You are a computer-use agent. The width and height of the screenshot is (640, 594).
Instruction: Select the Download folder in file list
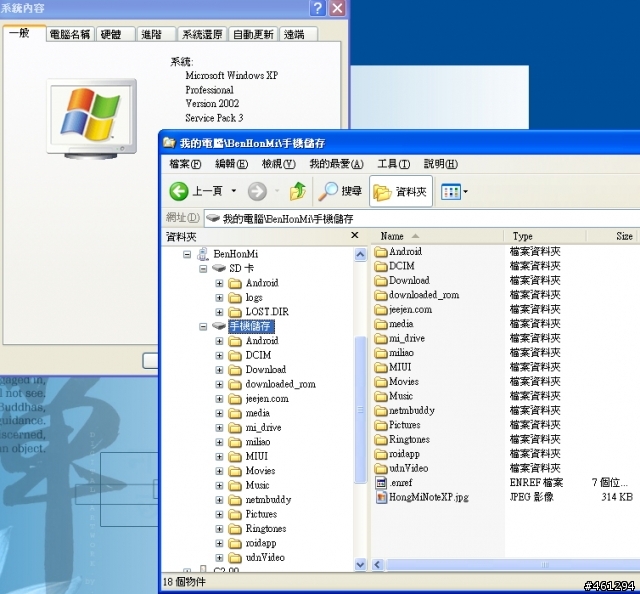point(402,280)
